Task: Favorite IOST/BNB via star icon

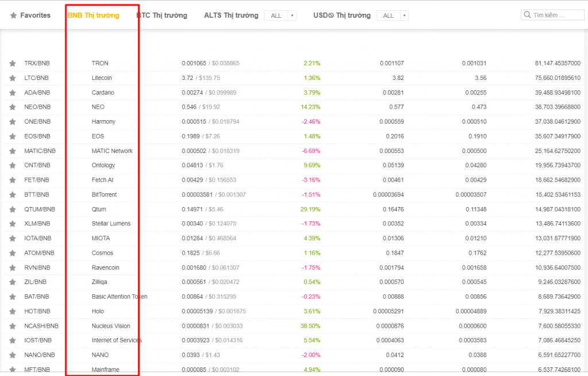Action: (13, 340)
